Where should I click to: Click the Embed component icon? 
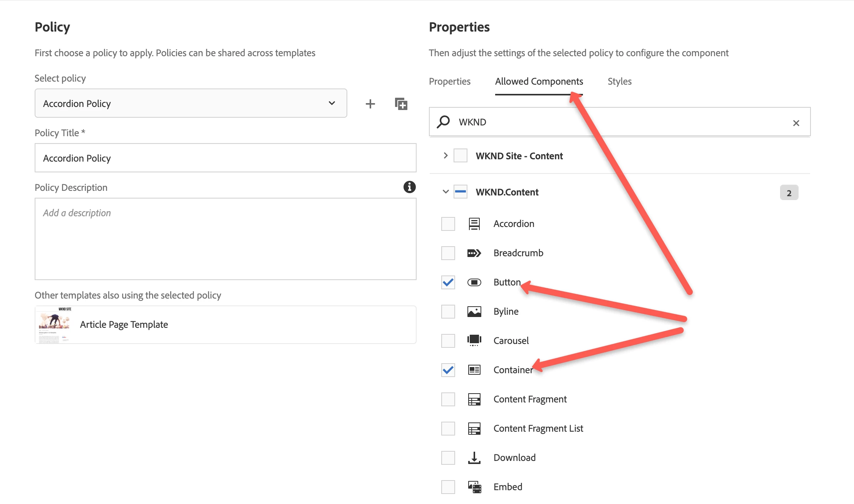point(474,487)
